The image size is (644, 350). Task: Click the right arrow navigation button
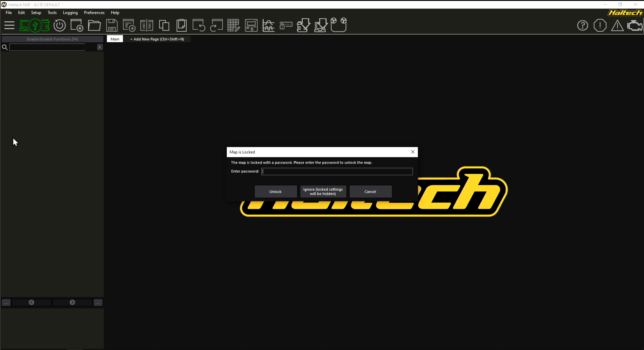click(73, 302)
